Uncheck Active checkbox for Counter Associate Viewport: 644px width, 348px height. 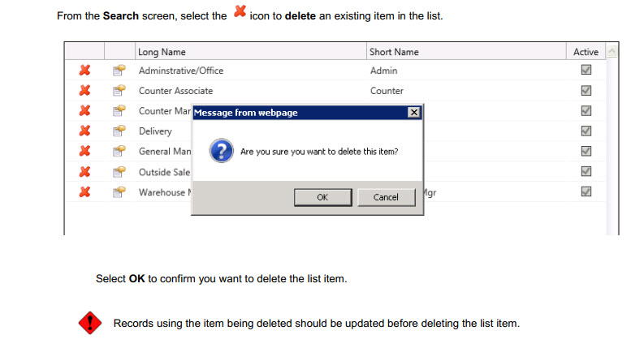tap(586, 91)
